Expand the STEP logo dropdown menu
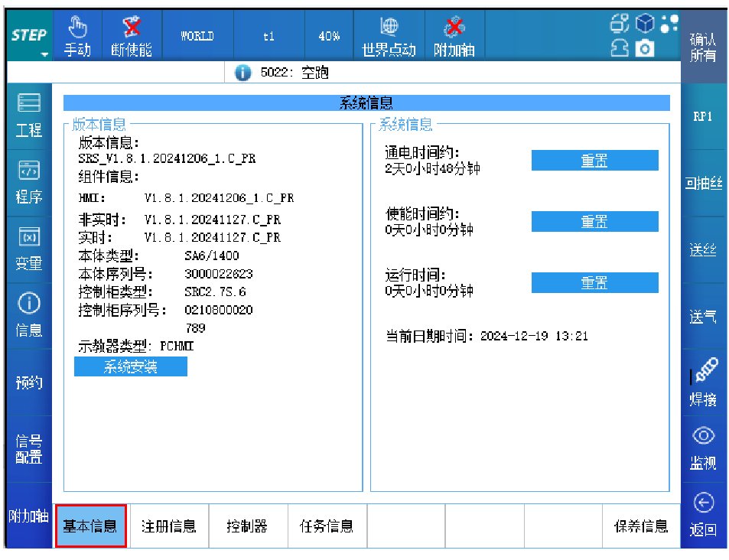Viewport: 729px width, 560px height. [x=29, y=37]
